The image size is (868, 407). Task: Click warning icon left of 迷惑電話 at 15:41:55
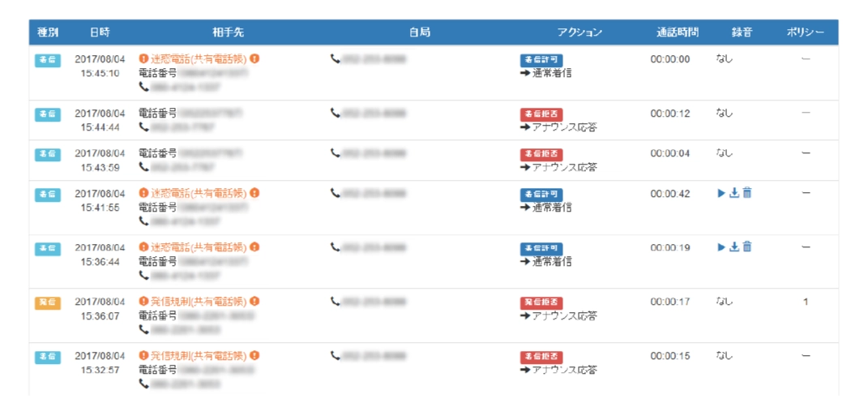coord(143,193)
